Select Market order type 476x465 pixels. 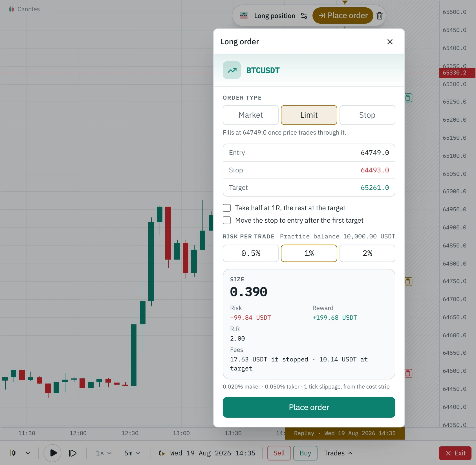[x=251, y=115]
